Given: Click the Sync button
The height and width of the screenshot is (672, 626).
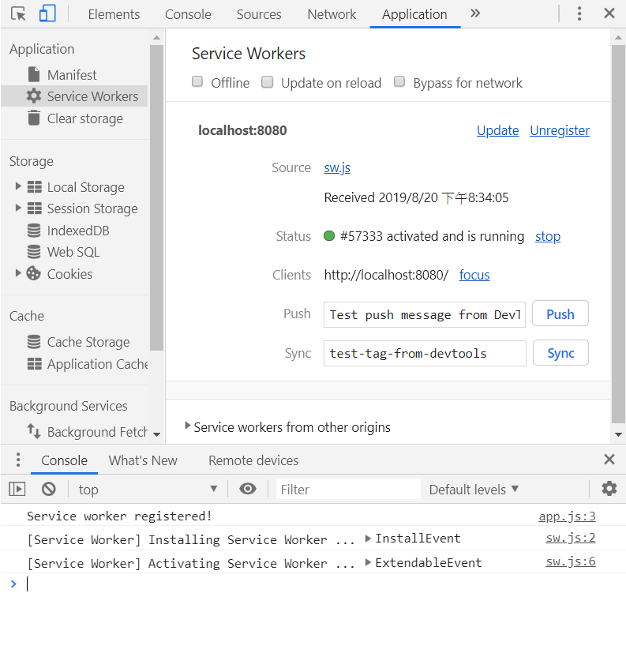Looking at the screenshot, I should click(x=560, y=353).
